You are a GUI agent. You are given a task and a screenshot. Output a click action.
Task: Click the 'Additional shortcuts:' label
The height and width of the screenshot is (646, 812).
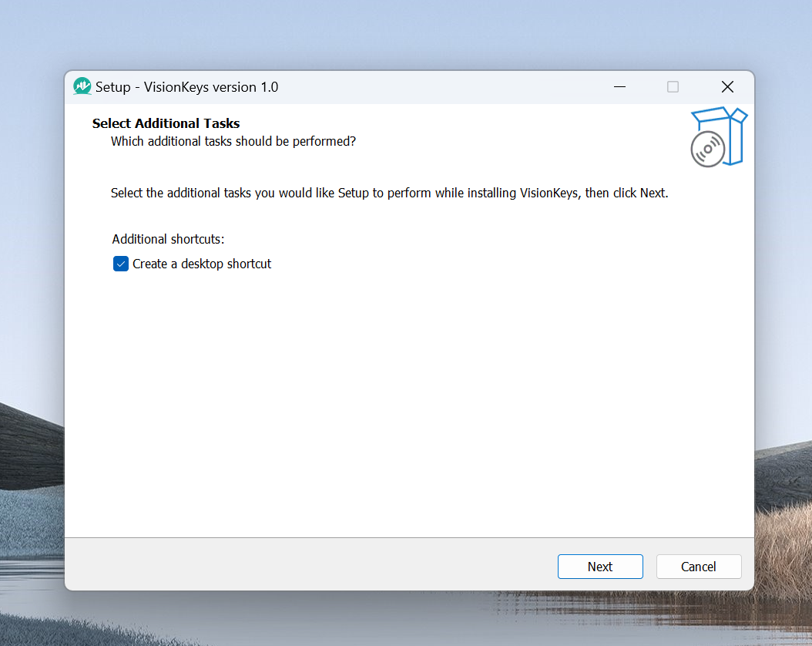tap(168, 239)
